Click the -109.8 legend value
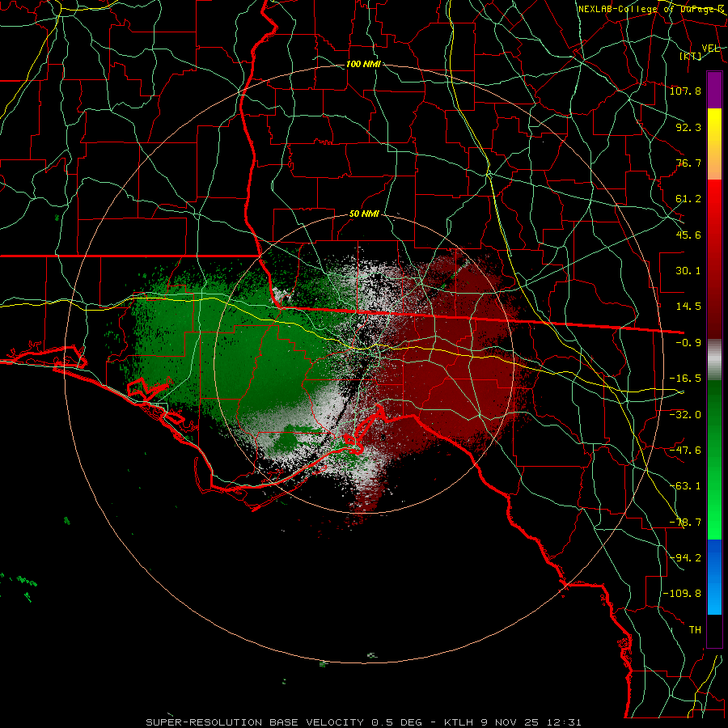Image resolution: width=728 pixels, height=728 pixels. [x=682, y=594]
